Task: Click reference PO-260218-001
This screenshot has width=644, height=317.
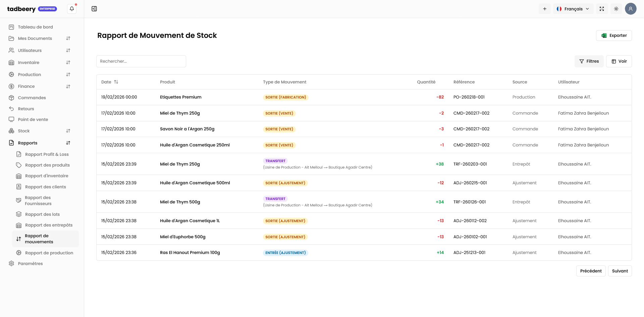Action: [x=469, y=97]
